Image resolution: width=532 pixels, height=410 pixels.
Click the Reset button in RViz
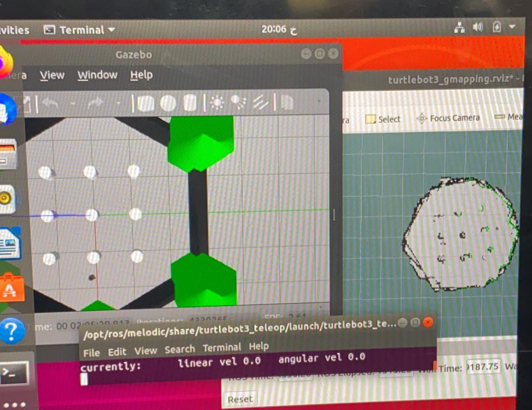click(x=240, y=399)
